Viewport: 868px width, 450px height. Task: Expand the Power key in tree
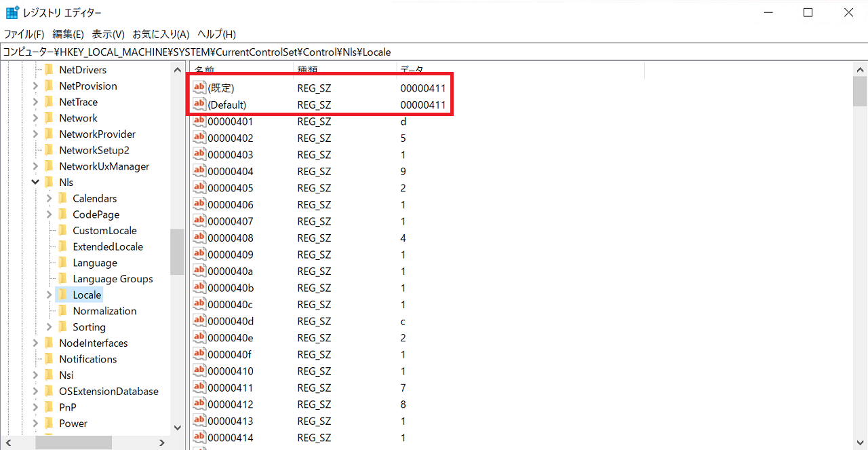35,424
